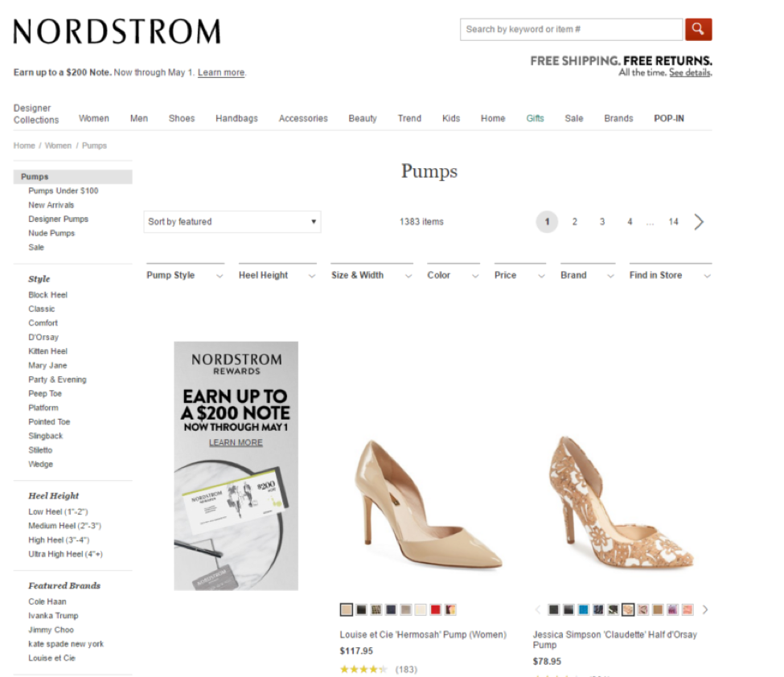Open the Sort by featured dropdown
The width and height of the screenshot is (784, 677).
232,221
